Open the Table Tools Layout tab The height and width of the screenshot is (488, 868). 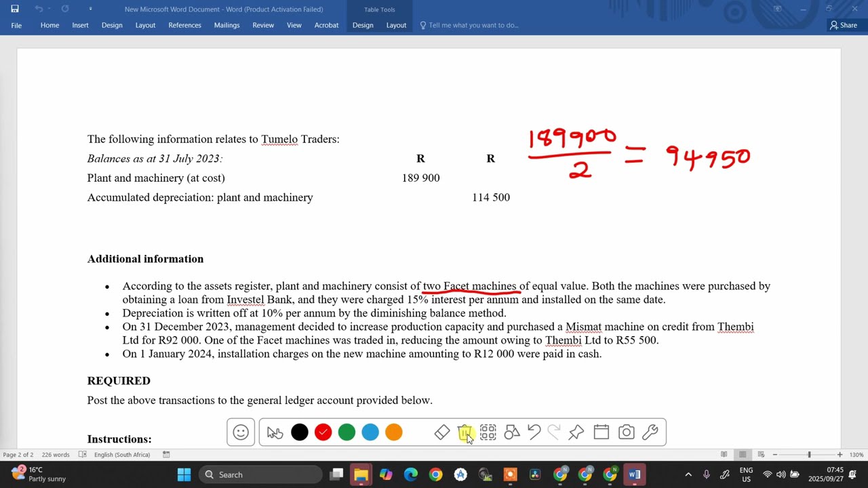[x=396, y=25]
